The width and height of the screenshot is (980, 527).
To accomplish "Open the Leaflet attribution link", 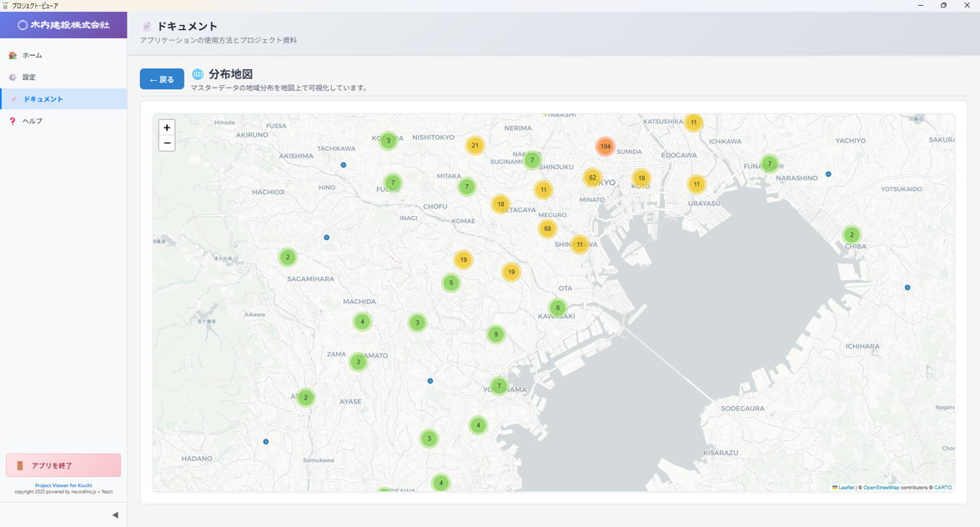I will pyautogui.click(x=846, y=488).
